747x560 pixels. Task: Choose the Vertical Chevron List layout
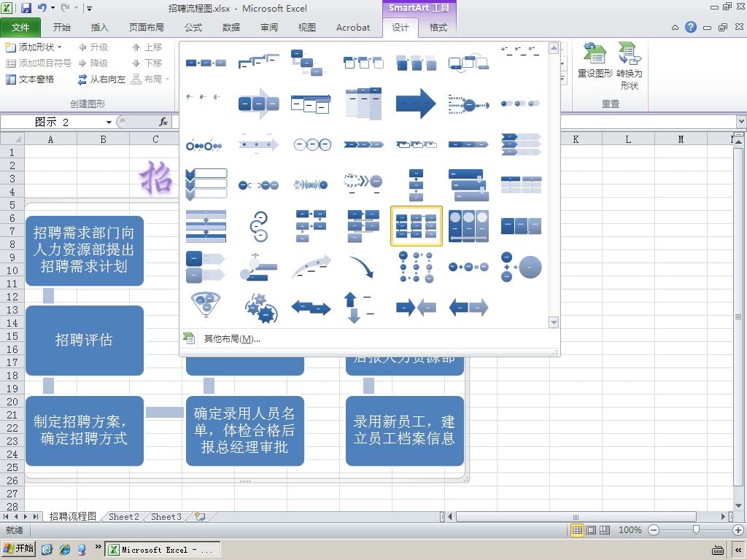point(206,185)
